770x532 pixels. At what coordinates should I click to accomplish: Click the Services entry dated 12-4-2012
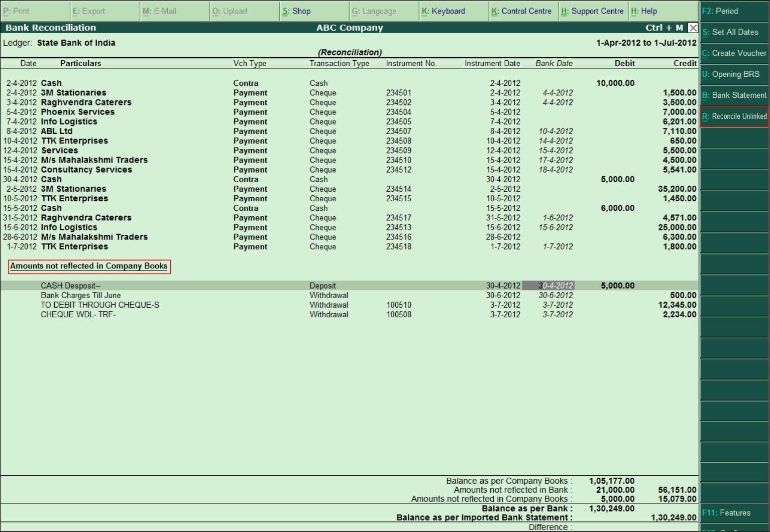349,151
